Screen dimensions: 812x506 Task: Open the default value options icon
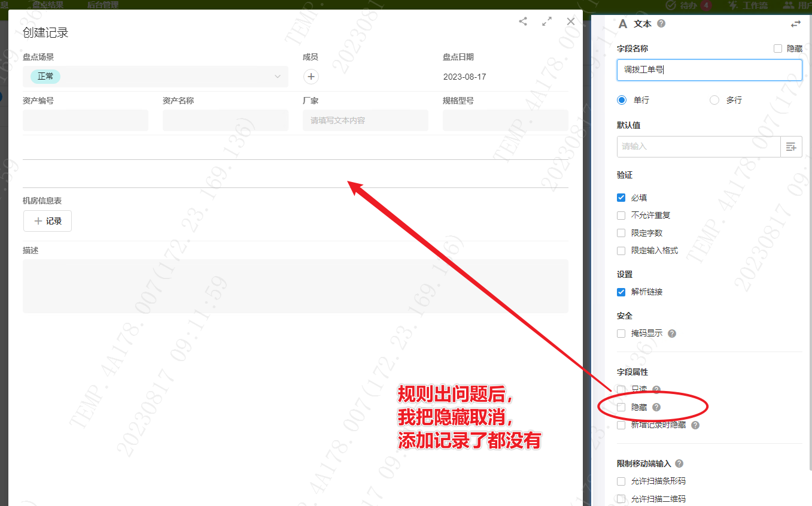[791, 147]
